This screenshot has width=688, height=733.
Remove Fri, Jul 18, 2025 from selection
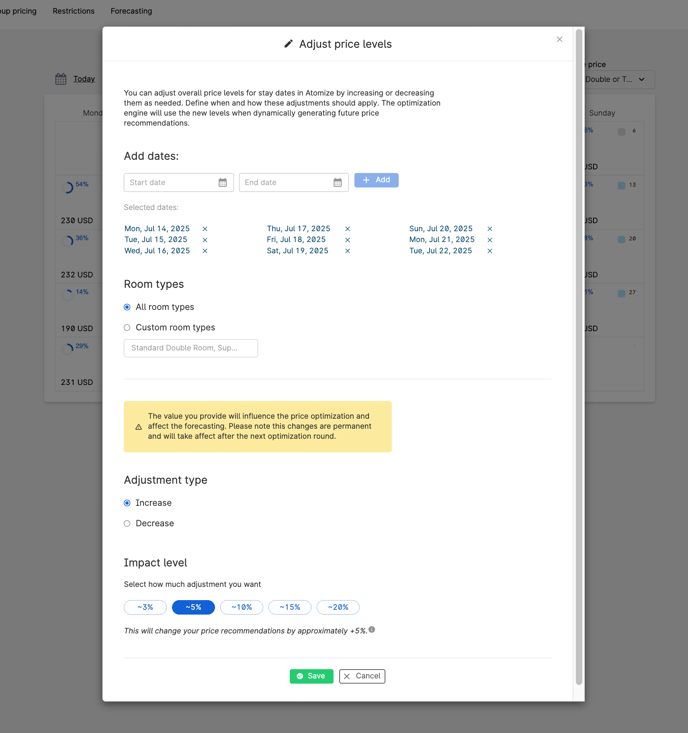coord(347,240)
